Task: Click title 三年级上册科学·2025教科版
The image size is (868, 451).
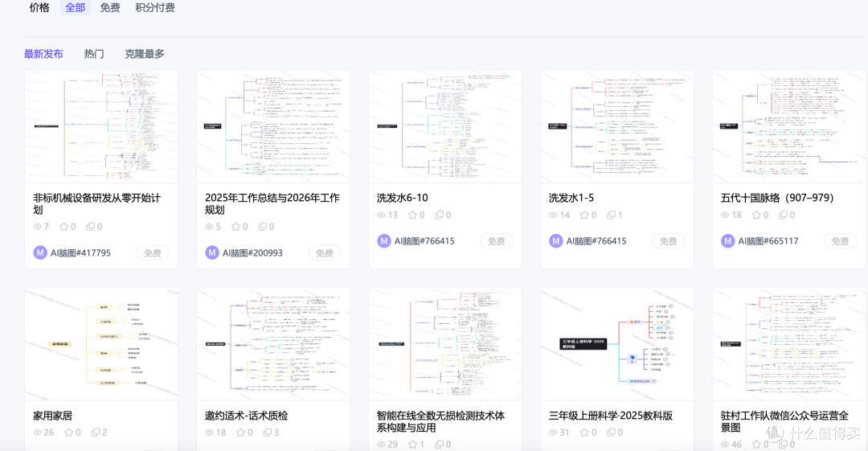Action: click(611, 416)
